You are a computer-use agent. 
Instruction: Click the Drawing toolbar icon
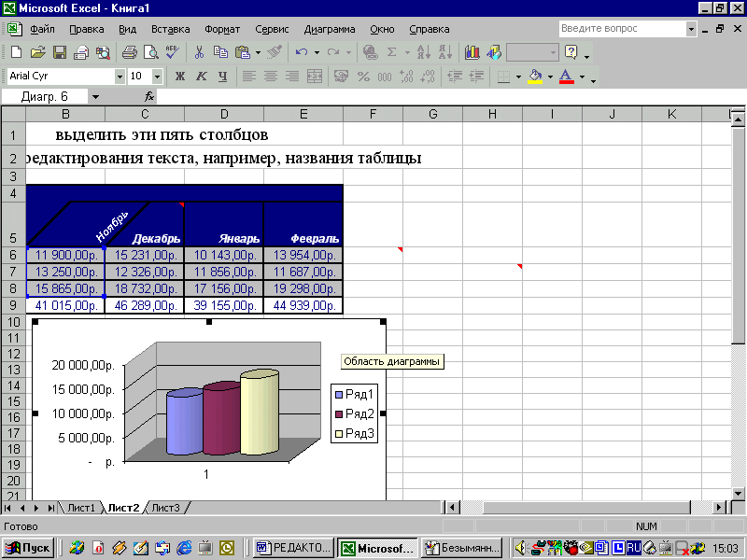click(494, 52)
